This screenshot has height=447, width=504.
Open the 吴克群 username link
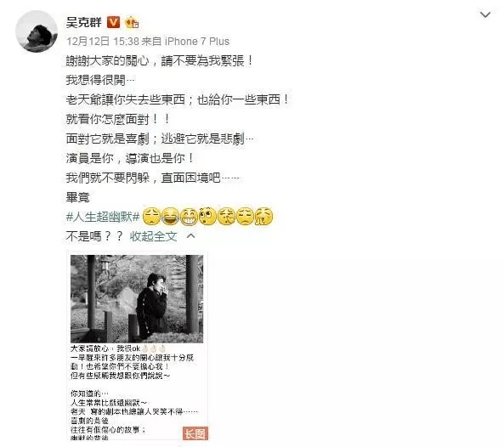click(84, 22)
